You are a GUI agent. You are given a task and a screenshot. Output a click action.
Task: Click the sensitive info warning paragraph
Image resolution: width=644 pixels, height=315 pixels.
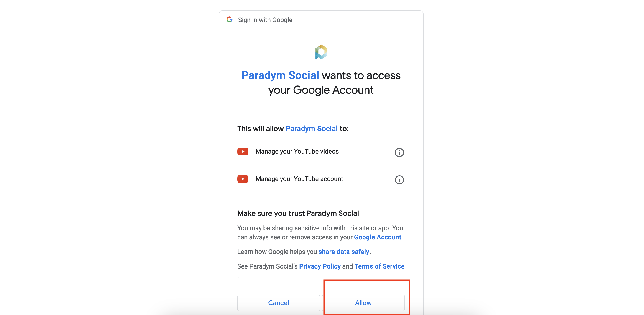(320, 233)
